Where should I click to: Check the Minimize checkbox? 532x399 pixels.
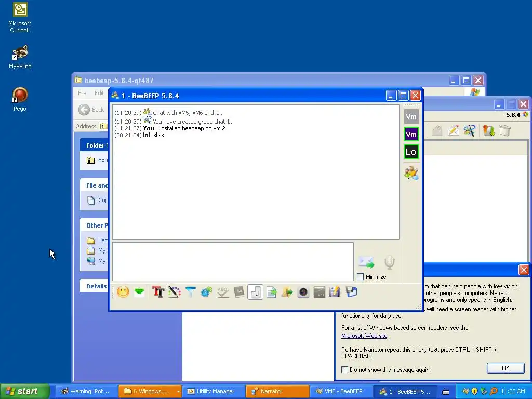tap(361, 277)
